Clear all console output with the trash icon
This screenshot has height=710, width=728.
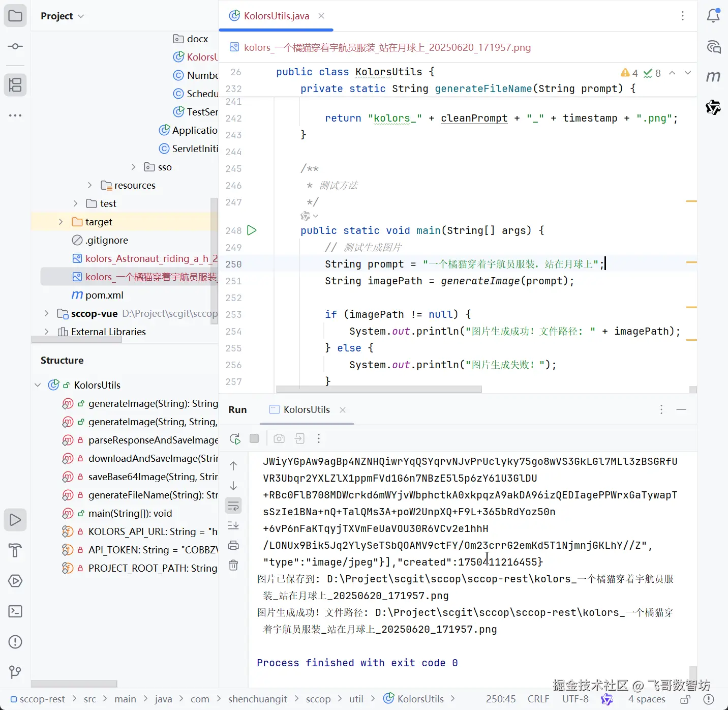pyautogui.click(x=233, y=565)
